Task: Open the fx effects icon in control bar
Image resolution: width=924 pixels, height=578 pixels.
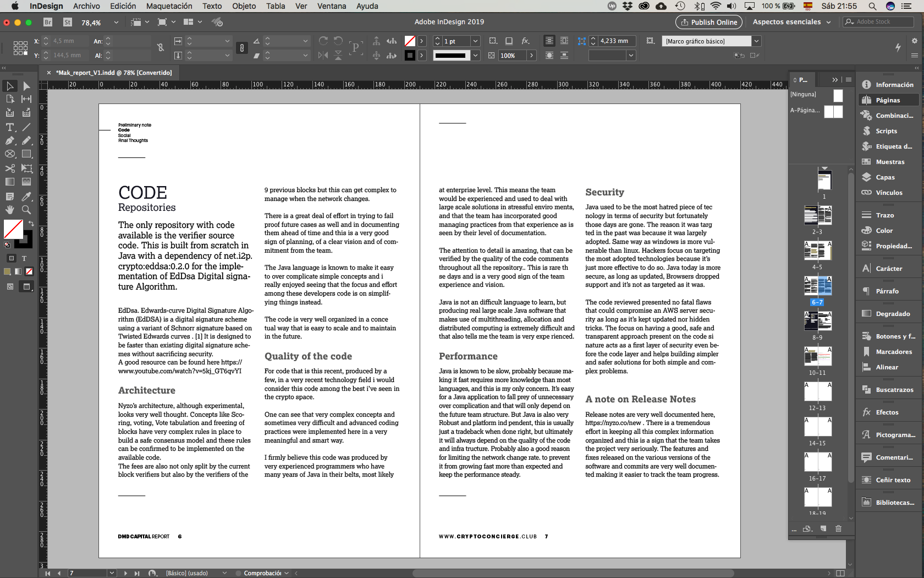Action: point(525,41)
